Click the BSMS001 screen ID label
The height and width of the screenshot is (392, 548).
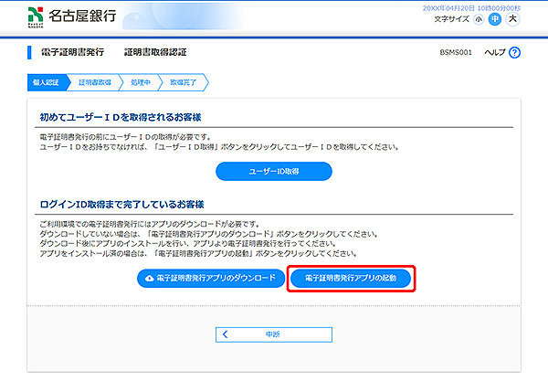click(456, 53)
